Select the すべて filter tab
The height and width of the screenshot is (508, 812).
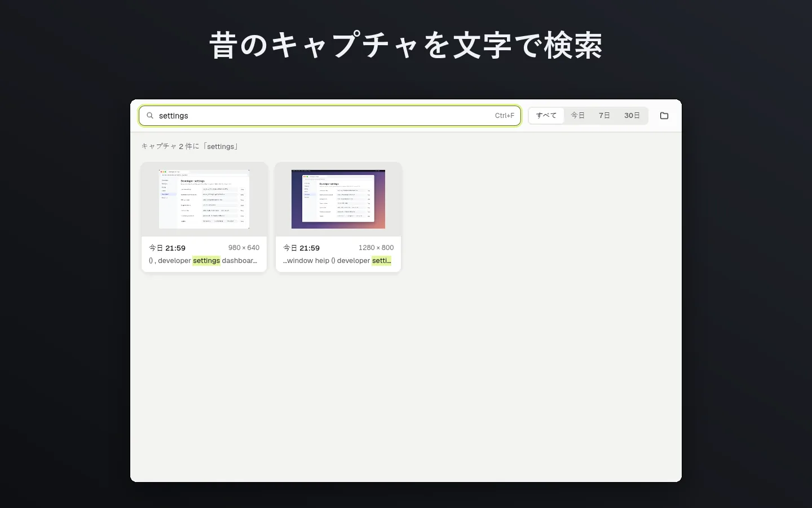(x=546, y=116)
